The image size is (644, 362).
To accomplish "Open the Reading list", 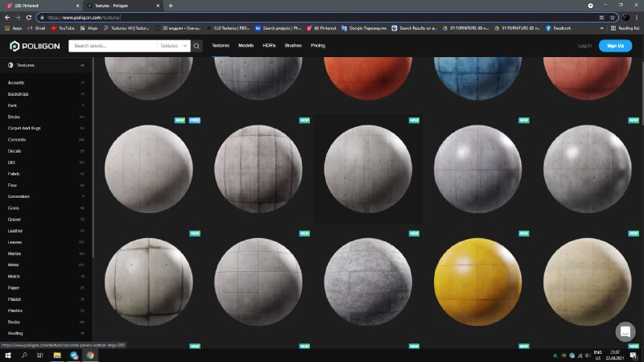I will pos(625,28).
